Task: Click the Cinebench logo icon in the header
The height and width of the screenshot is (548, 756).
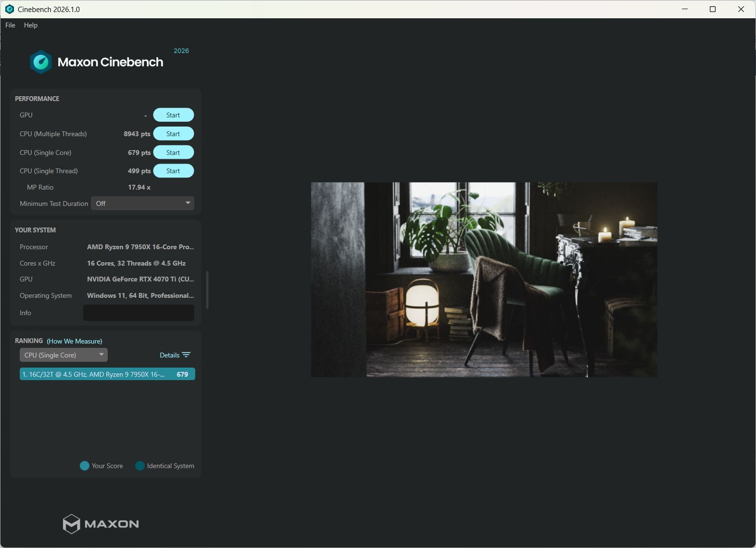Action: click(x=41, y=62)
